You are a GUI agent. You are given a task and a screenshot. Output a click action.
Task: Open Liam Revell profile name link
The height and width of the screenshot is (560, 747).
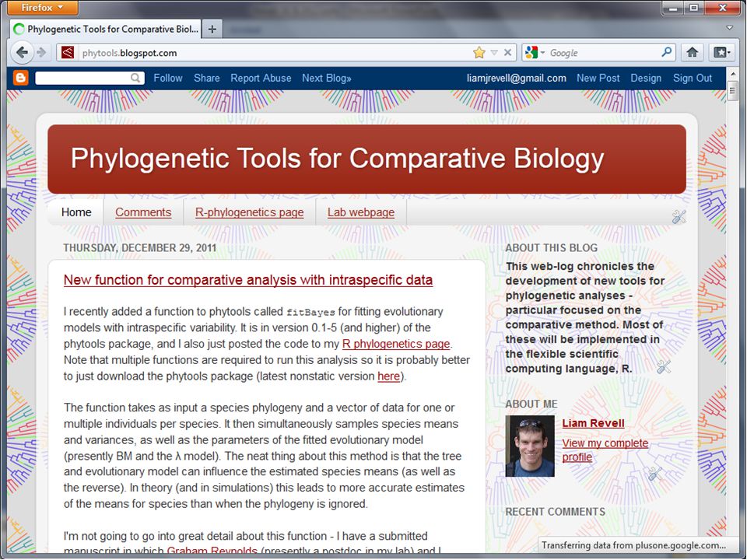[593, 423]
